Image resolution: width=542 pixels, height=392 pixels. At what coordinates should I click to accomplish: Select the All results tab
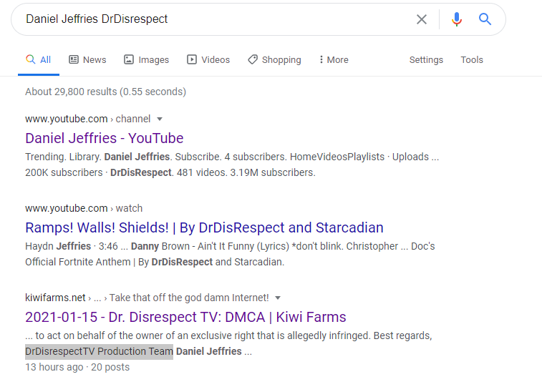[x=39, y=60]
